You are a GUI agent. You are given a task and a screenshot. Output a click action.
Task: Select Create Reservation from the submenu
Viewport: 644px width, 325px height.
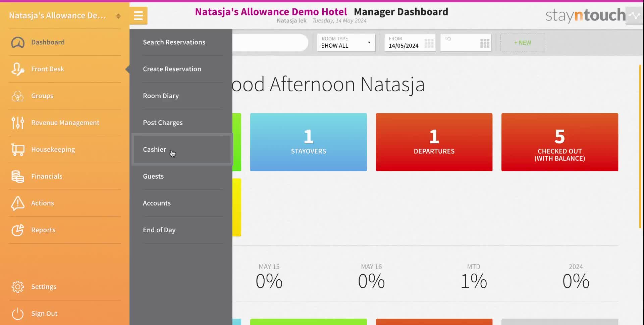pyautogui.click(x=172, y=69)
